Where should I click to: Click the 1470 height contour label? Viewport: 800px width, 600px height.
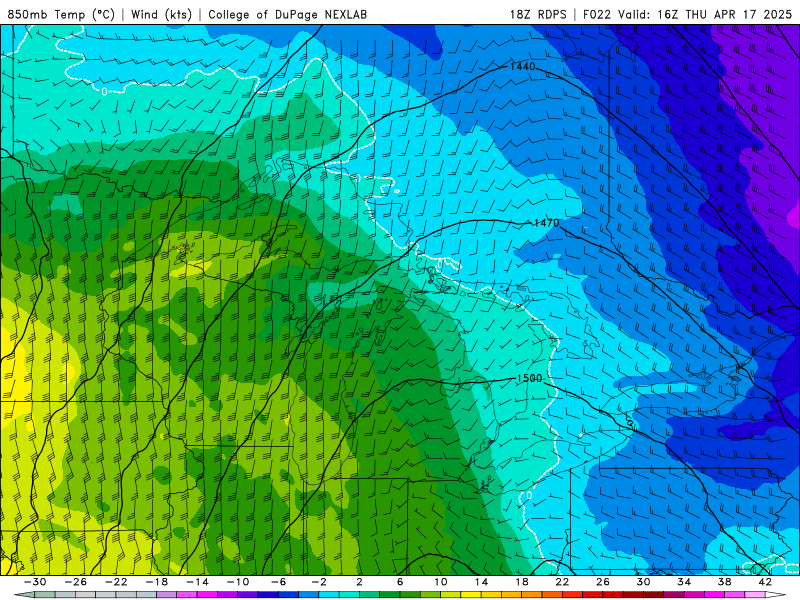(x=546, y=223)
